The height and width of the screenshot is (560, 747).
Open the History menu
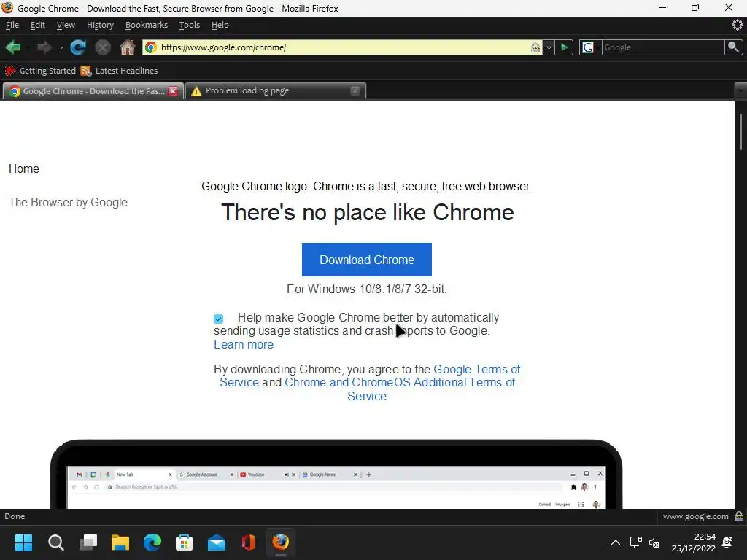coord(100,25)
